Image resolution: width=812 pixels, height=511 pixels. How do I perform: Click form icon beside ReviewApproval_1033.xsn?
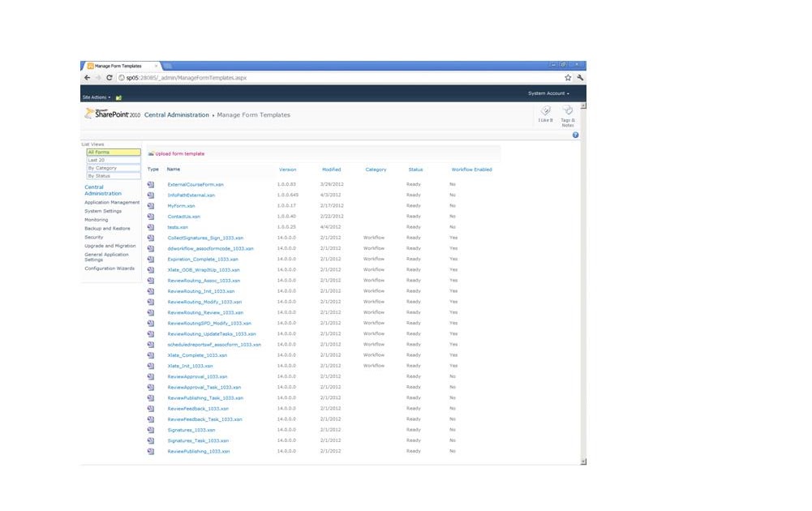[151, 377]
